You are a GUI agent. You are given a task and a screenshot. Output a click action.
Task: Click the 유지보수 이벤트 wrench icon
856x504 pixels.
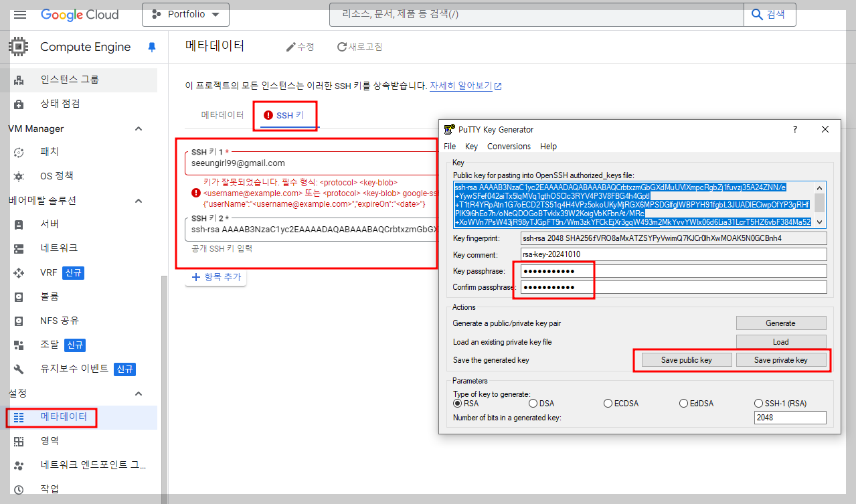[19, 369]
